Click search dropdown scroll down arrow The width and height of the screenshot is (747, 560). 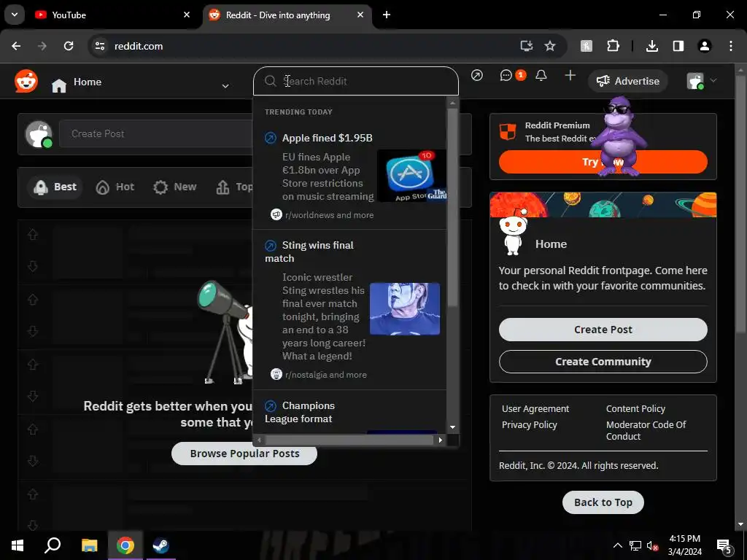pos(452,427)
